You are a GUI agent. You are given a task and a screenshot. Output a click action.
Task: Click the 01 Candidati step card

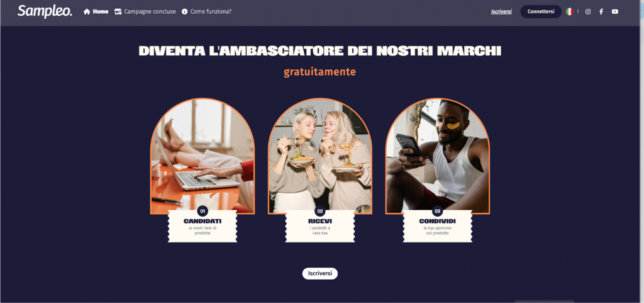pyautogui.click(x=203, y=226)
